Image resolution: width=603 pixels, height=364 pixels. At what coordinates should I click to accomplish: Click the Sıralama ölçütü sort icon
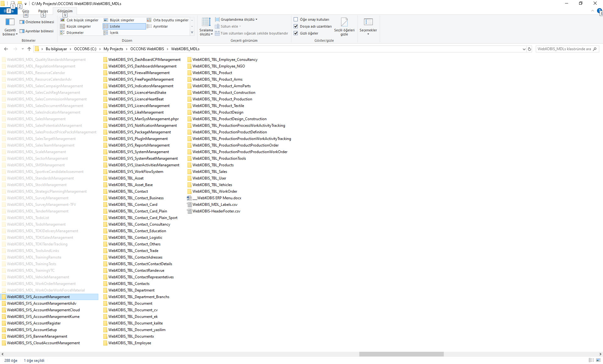(x=206, y=23)
